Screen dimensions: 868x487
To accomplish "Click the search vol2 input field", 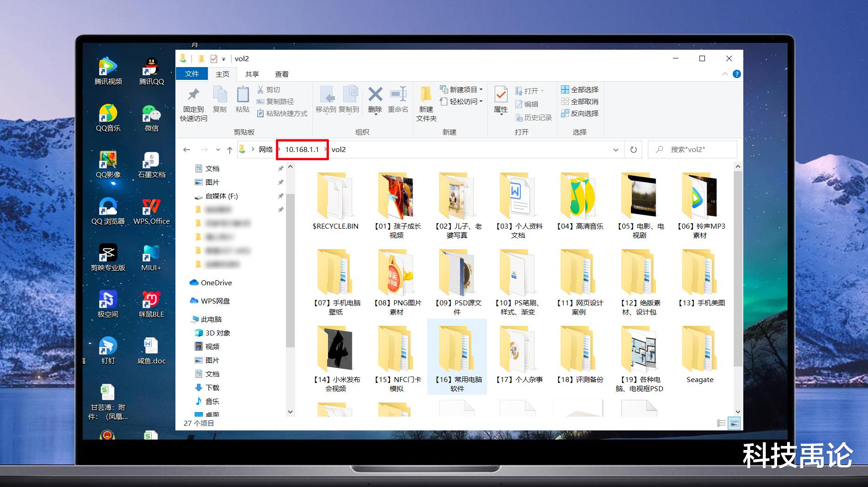I will pos(693,149).
